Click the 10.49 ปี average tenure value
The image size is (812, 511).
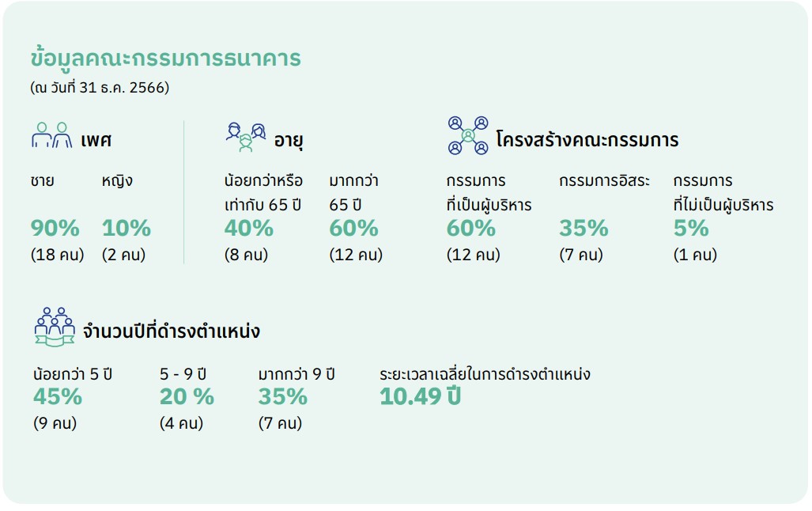[x=420, y=396]
